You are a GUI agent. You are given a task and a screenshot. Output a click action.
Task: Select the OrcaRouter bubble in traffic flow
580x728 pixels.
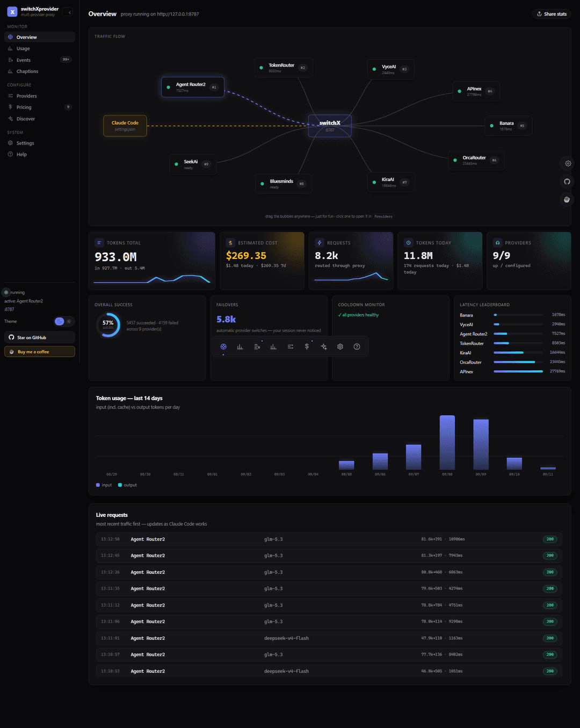pyautogui.click(x=476, y=160)
